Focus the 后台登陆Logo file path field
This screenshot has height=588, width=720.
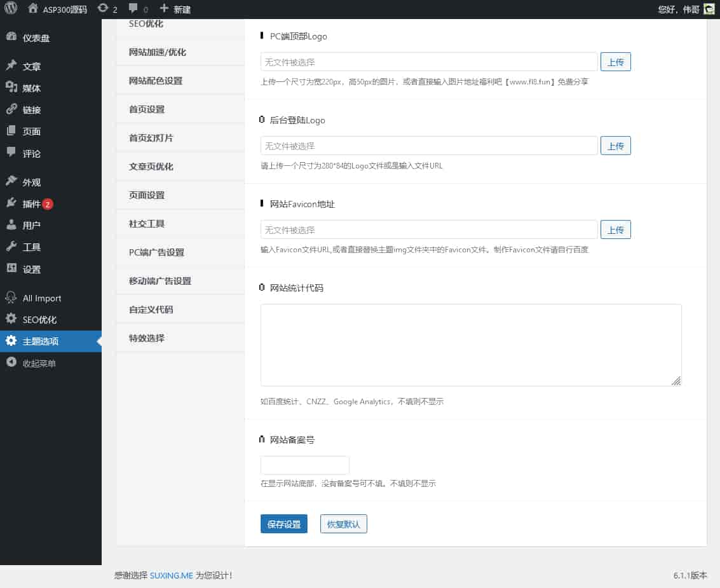click(x=429, y=146)
